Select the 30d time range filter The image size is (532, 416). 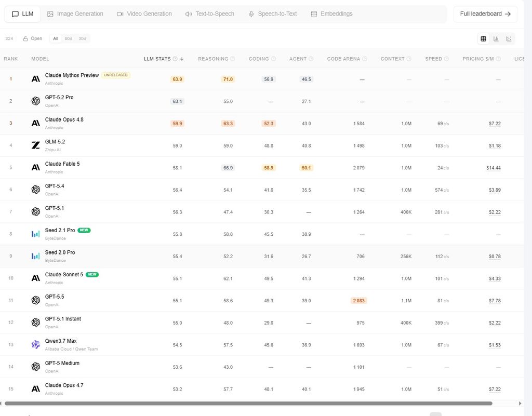click(82, 38)
